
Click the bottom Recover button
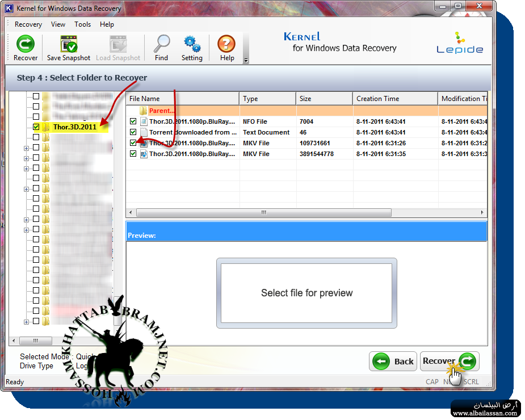pyautogui.click(x=450, y=361)
